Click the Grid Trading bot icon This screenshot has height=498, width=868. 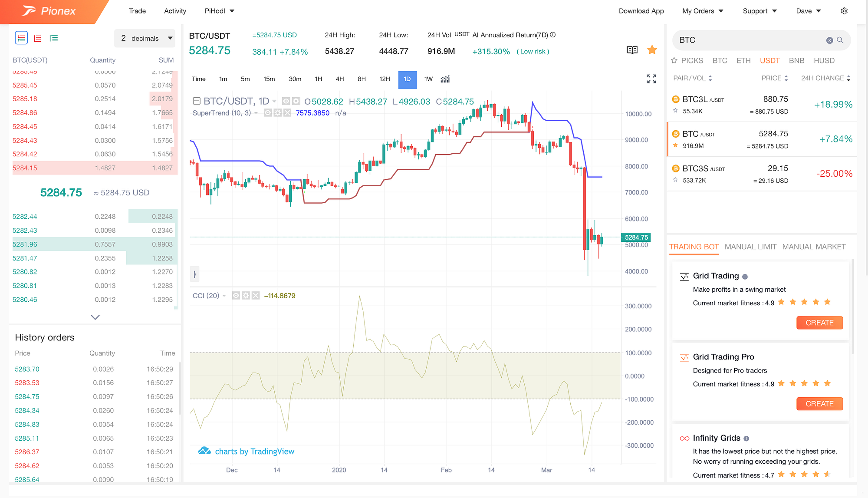pyautogui.click(x=684, y=277)
